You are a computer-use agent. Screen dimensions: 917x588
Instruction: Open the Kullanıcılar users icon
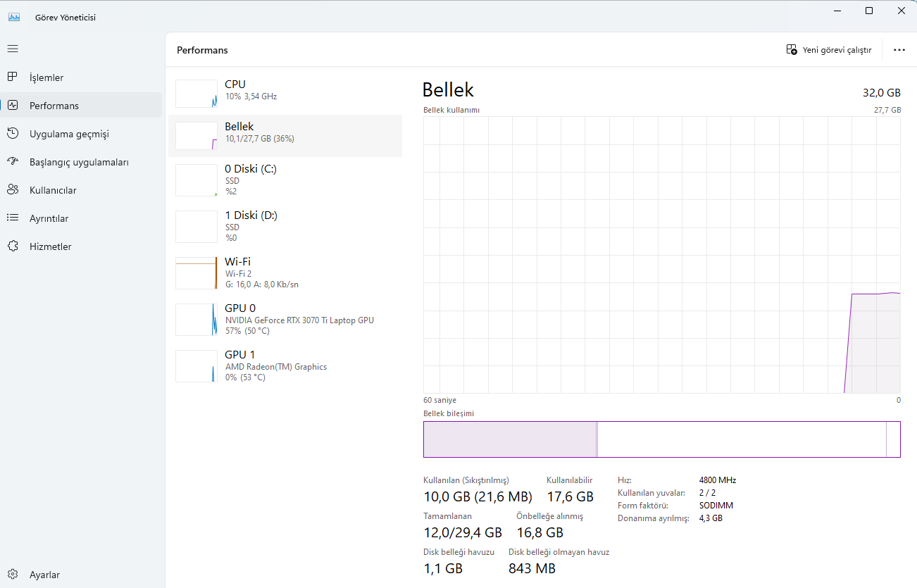coord(13,190)
